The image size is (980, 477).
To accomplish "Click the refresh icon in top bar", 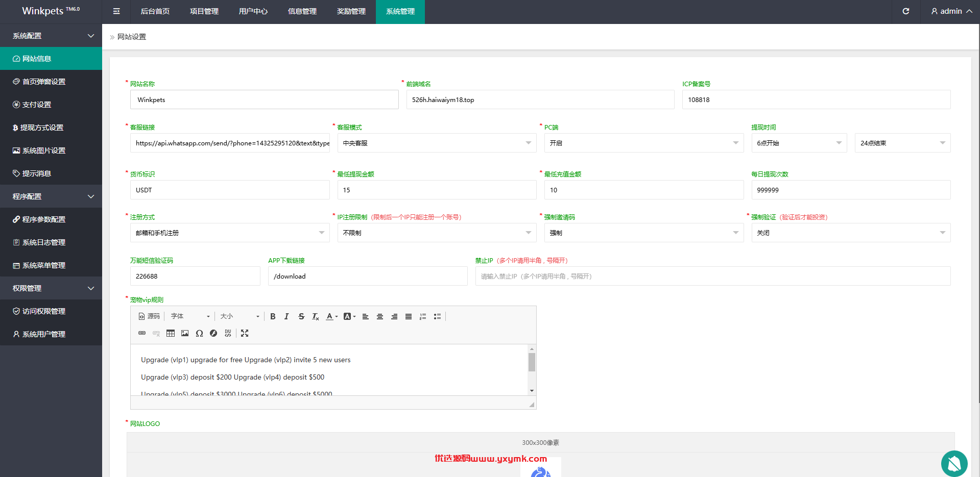I will click(x=906, y=11).
